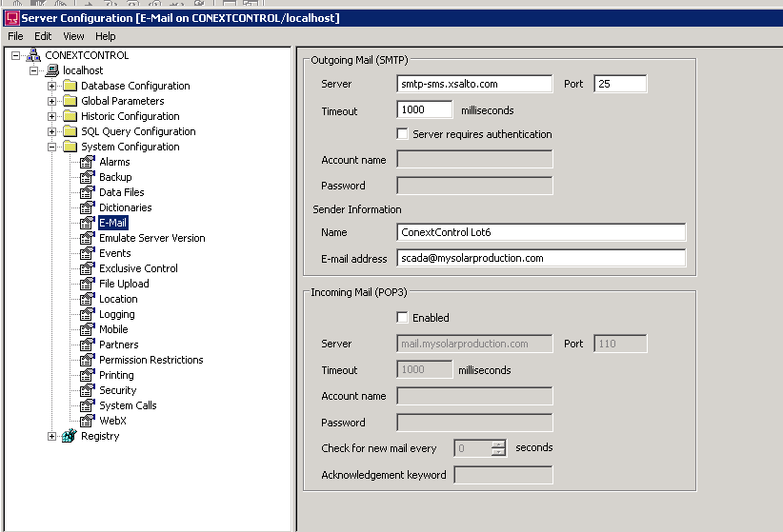Screen dimensions: 783x532
Task: Click the Alarms configuration icon
Action: click(88, 162)
